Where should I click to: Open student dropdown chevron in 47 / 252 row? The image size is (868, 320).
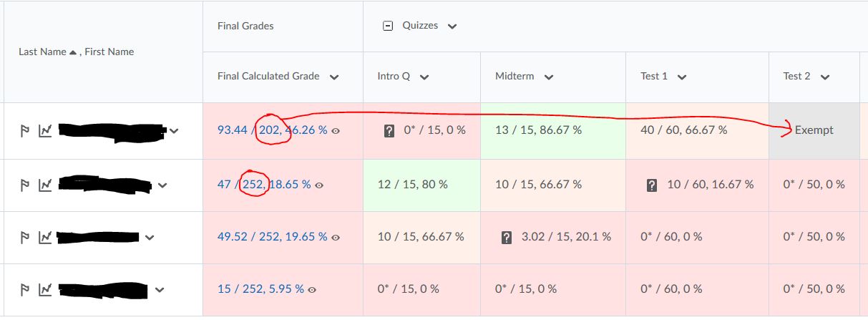[162, 185]
